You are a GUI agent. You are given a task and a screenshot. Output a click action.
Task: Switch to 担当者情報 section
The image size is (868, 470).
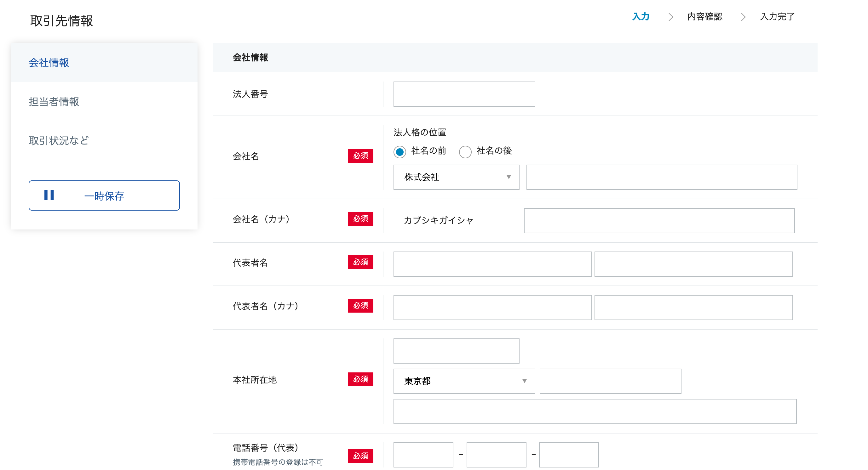(104, 101)
